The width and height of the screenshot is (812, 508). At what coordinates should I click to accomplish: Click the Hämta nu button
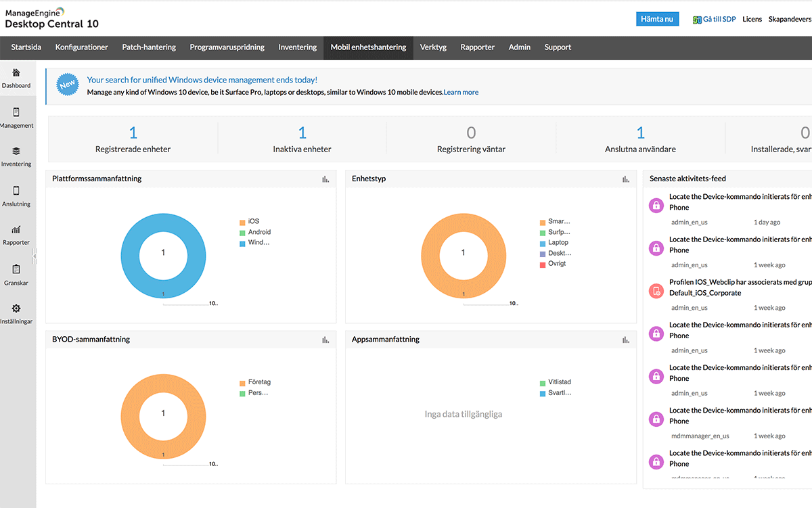[x=658, y=19]
